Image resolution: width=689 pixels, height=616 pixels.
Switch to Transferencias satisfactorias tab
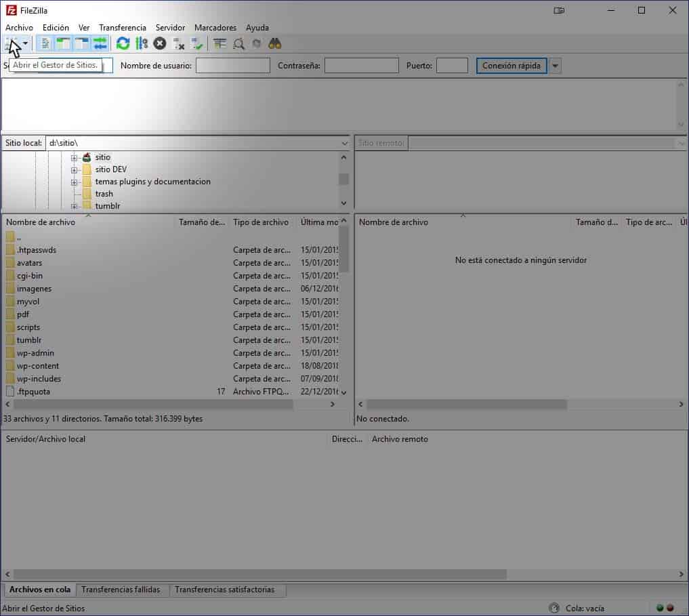(224, 590)
